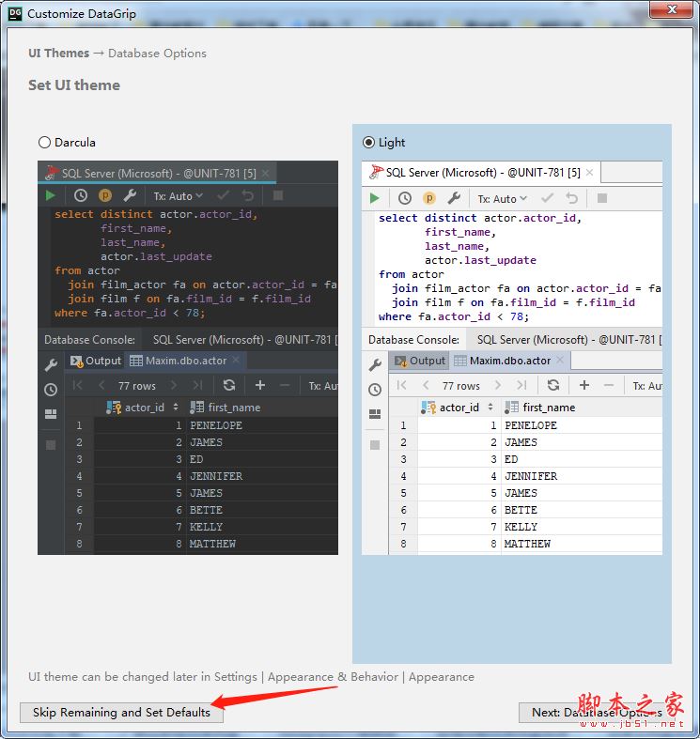Screen dimensions: 700x739
Task: Click the UI Themes breadcrumb step
Action: (x=59, y=54)
